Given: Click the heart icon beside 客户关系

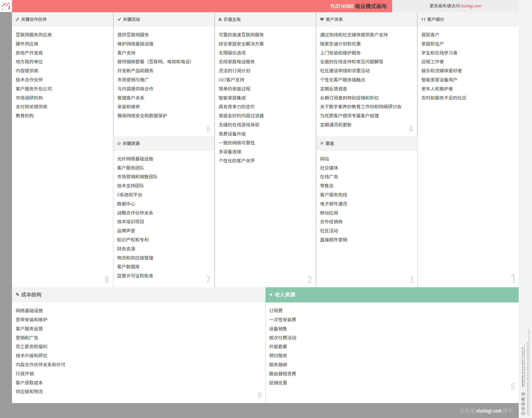Looking at the screenshot, I should click(x=322, y=19).
